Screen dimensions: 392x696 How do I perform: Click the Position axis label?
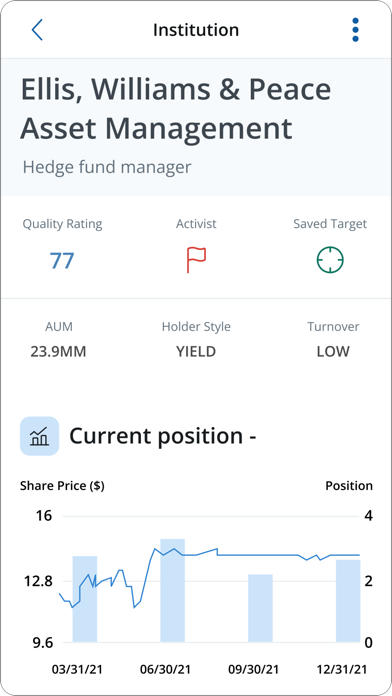[349, 486]
